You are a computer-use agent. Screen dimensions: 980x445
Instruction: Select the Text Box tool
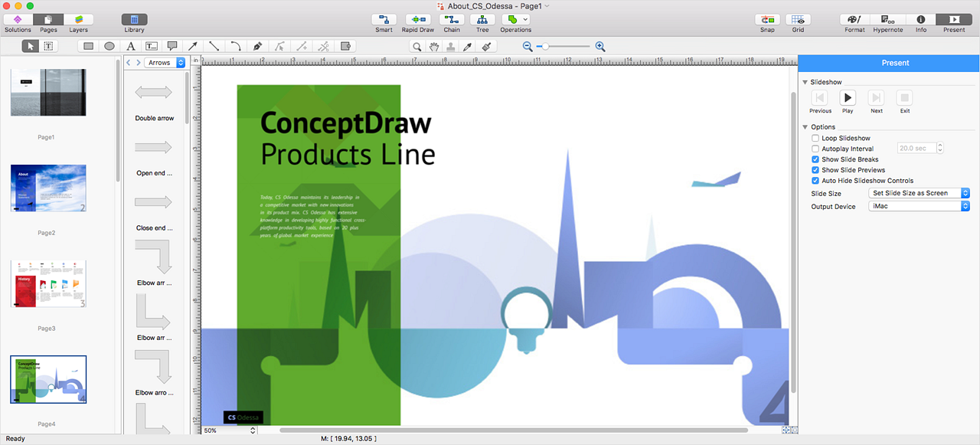(152, 46)
